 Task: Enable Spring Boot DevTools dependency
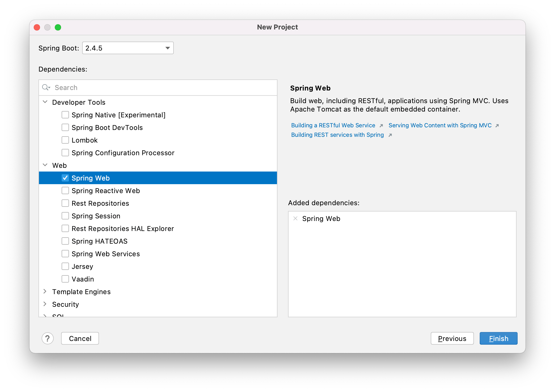coord(65,127)
